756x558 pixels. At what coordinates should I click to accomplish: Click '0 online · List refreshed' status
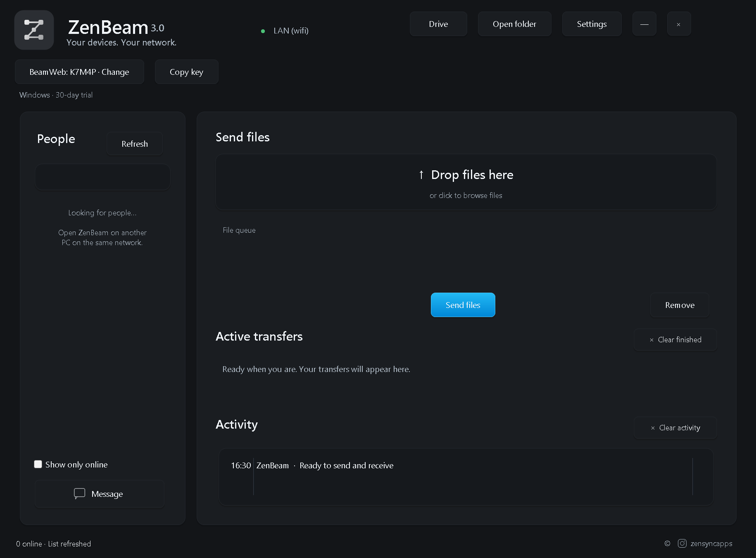click(x=53, y=544)
